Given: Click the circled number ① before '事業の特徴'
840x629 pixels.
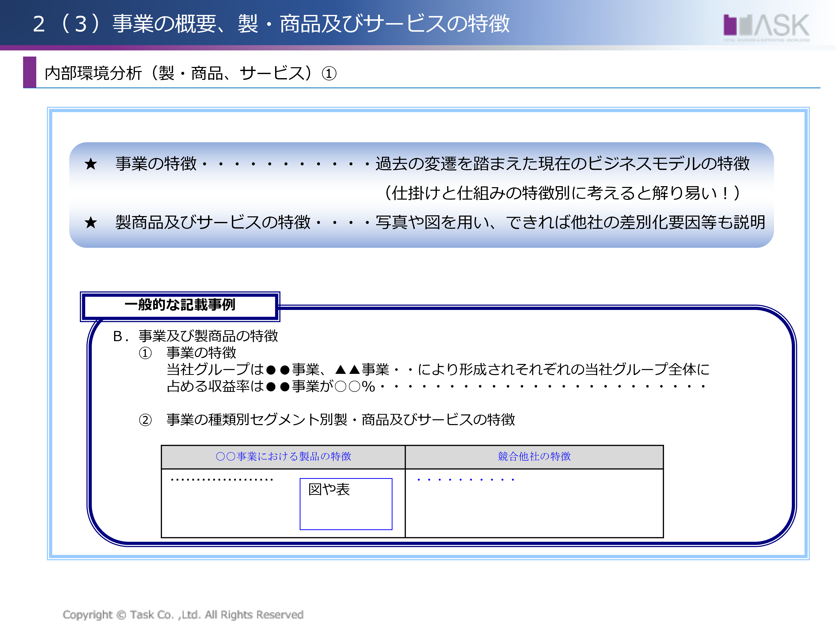Looking at the screenshot, I should 145,353.
